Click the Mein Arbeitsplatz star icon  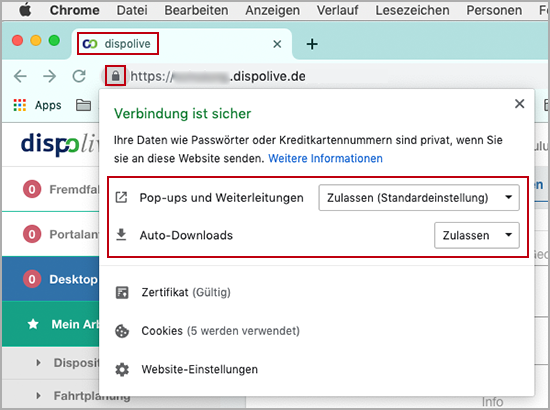coord(33,324)
